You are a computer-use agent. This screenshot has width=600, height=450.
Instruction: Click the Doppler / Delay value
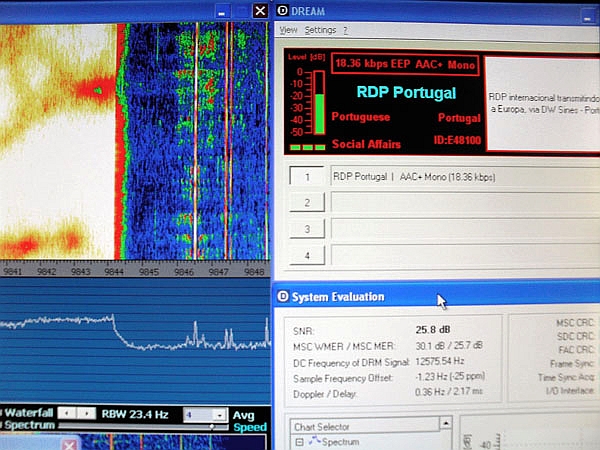click(x=448, y=392)
